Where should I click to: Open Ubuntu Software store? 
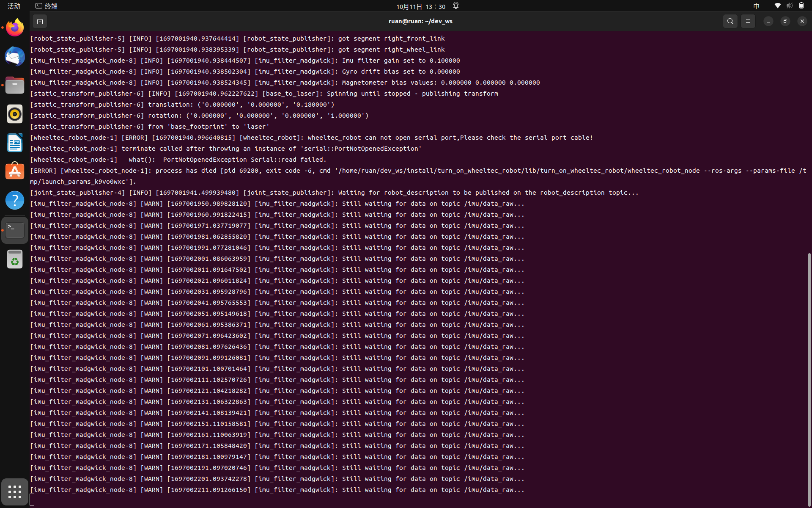click(15, 172)
